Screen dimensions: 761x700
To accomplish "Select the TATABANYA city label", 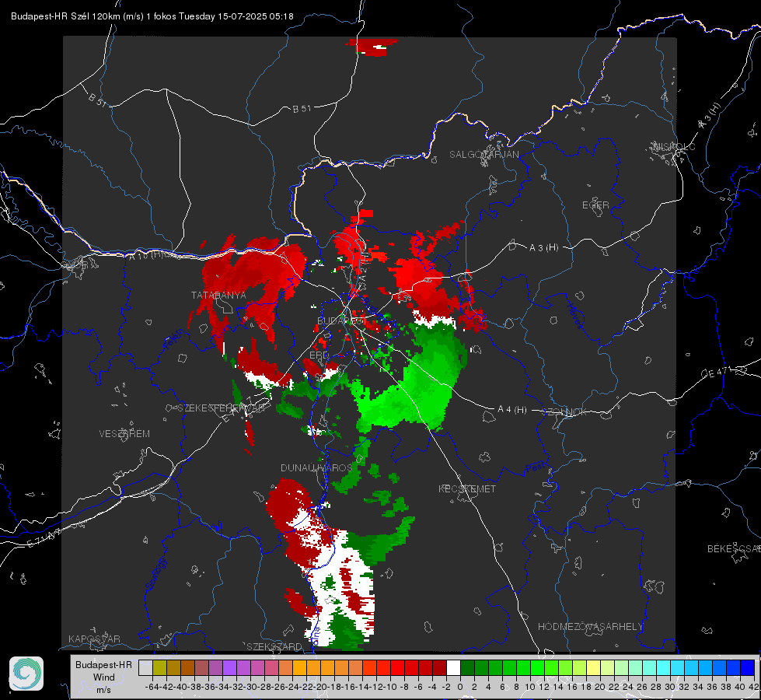I will pyautogui.click(x=218, y=296).
